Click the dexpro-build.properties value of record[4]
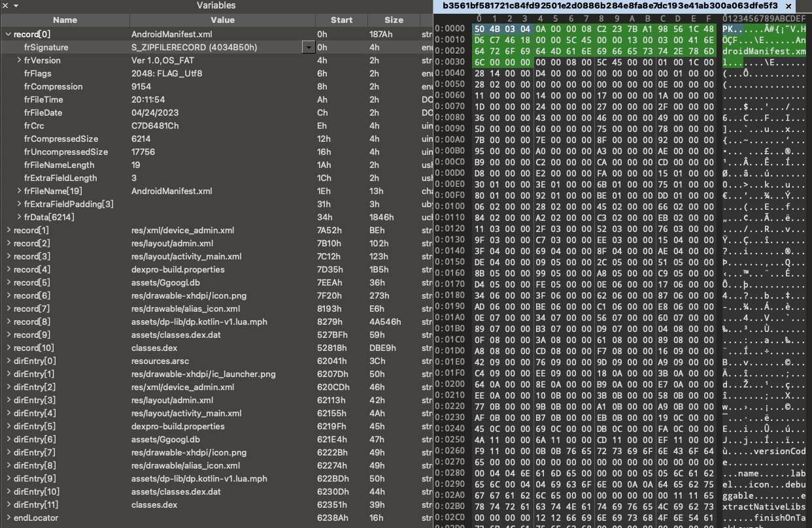Image resolution: width=812 pixels, height=528 pixels. 178,269
